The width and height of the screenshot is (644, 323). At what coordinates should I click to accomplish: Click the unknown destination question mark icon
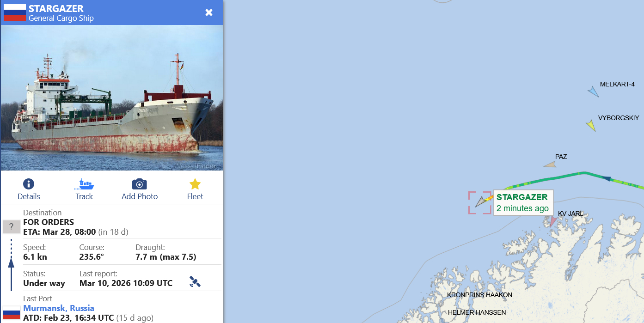(x=11, y=226)
